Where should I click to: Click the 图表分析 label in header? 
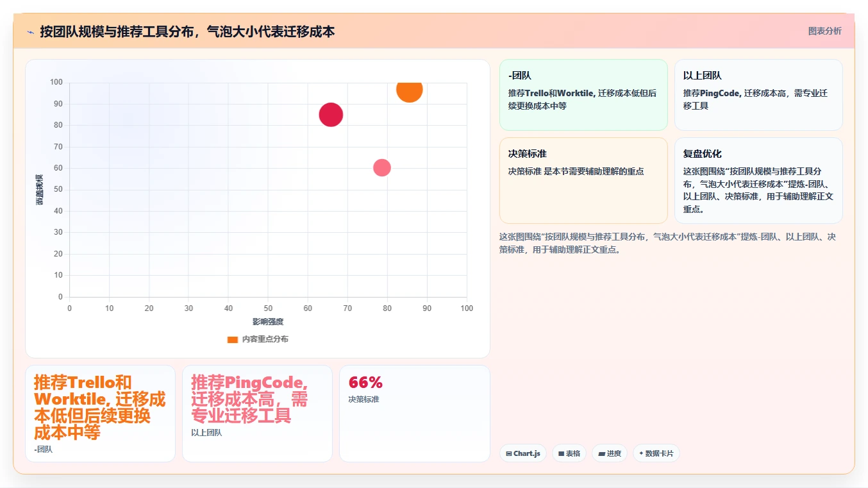click(x=824, y=31)
